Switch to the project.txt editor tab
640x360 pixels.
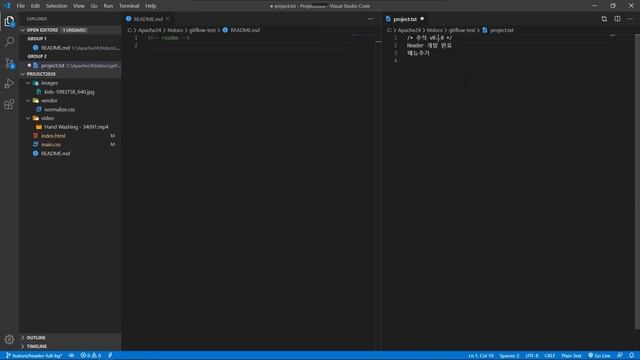(405, 19)
